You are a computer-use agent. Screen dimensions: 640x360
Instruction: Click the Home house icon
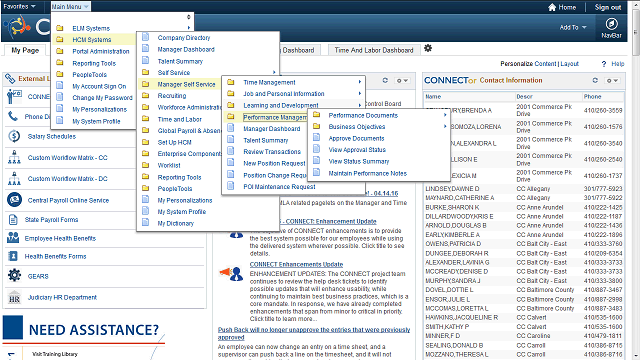pos(552,7)
